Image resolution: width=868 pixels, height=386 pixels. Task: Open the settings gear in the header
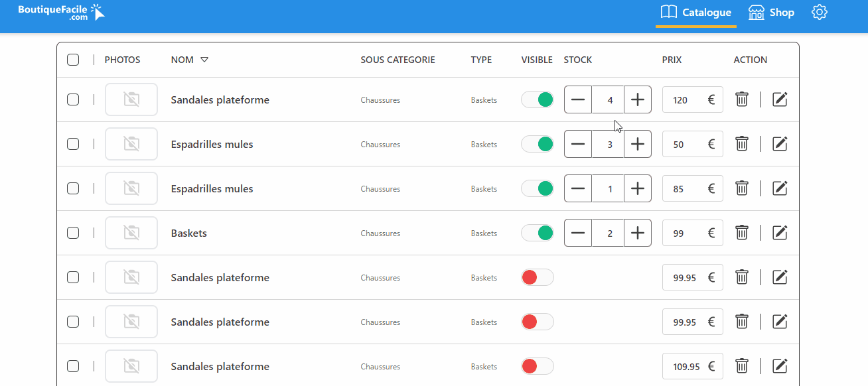pos(820,13)
